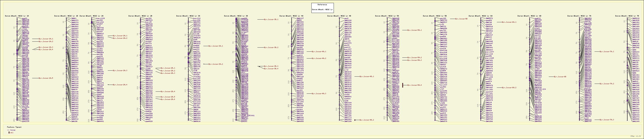Click the gwm33 marker on the 1A map

[x=25, y=18]
